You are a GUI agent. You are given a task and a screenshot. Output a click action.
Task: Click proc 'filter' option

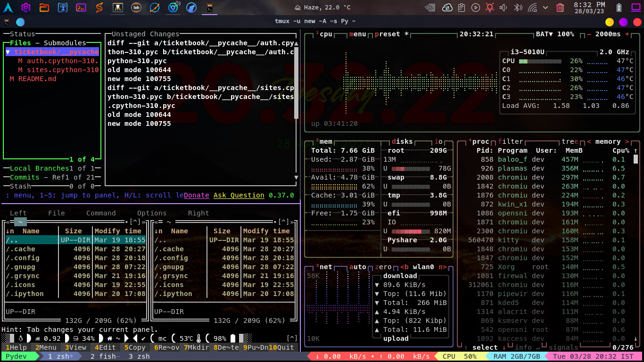[x=510, y=141]
